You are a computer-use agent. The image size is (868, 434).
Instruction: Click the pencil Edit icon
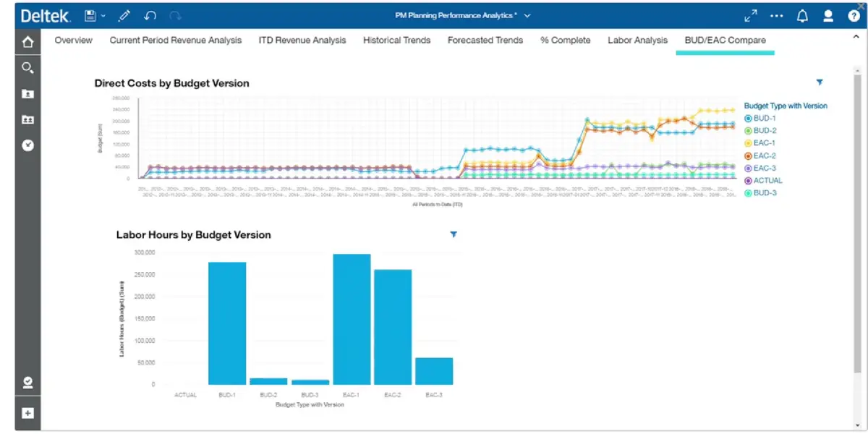click(x=124, y=15)
